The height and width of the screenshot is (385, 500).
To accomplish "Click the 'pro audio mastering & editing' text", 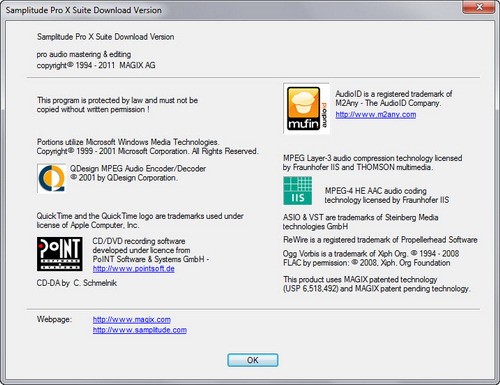I will coord(84,54).
